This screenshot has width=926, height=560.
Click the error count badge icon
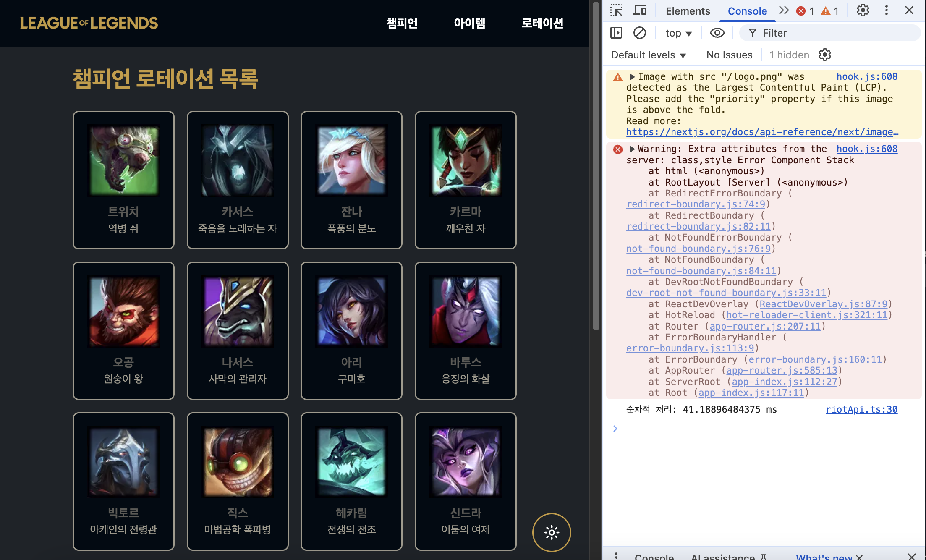[801, 11]
